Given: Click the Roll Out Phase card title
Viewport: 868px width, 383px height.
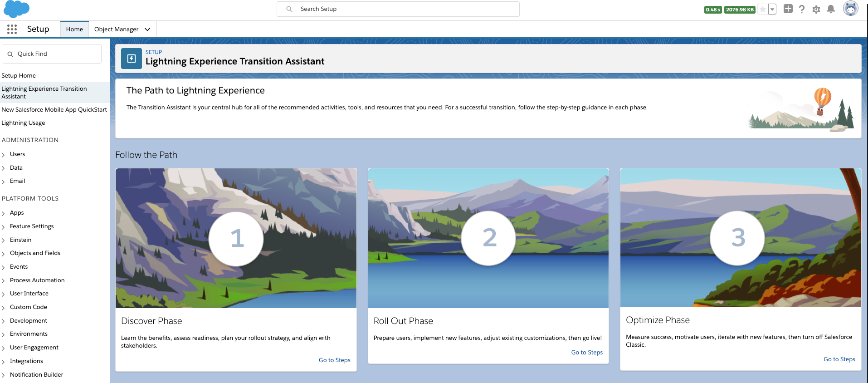Looking at the screenshot, I should [x=403, y=321].
